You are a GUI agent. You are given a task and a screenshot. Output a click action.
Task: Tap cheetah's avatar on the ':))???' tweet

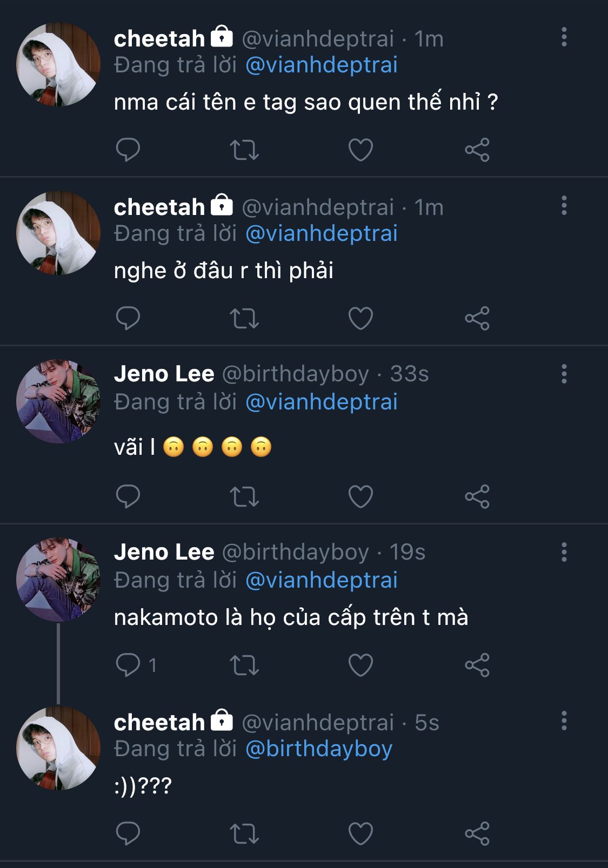coord(58,748)
